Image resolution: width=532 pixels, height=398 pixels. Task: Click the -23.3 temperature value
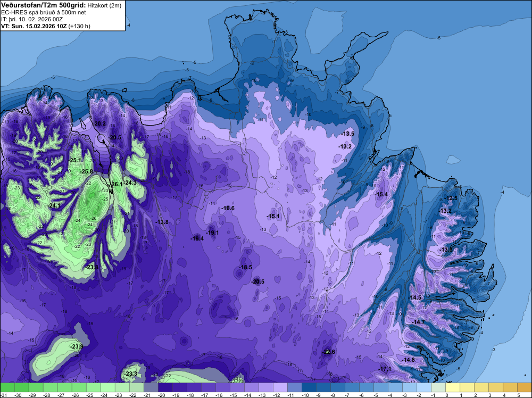[131, 374]
